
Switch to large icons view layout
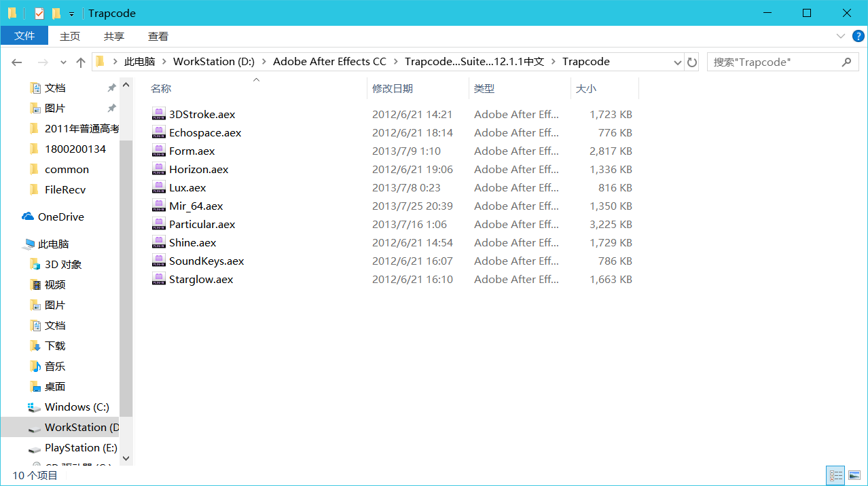(854, 475)
